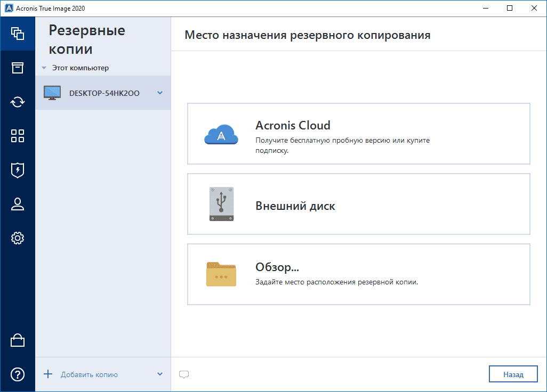Open Active Protection shield icon

(18, 170)
